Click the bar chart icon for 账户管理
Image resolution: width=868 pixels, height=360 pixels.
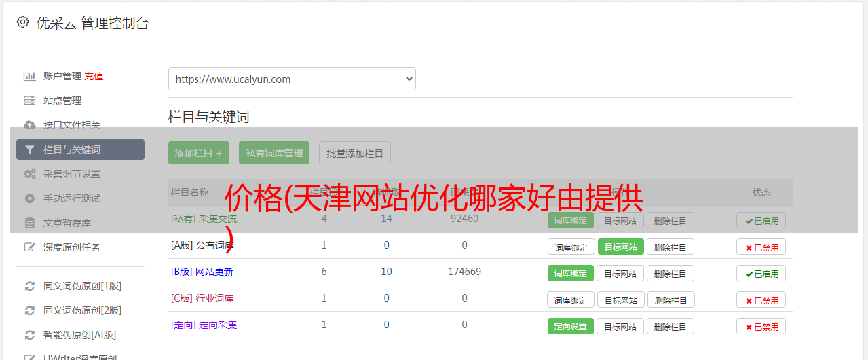[29, 76]
